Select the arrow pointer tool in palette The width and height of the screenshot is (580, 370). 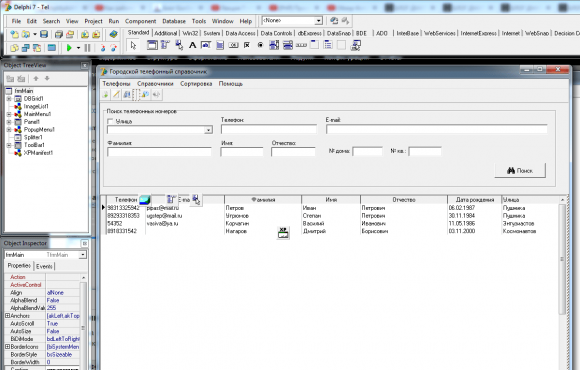click(133, 46)
